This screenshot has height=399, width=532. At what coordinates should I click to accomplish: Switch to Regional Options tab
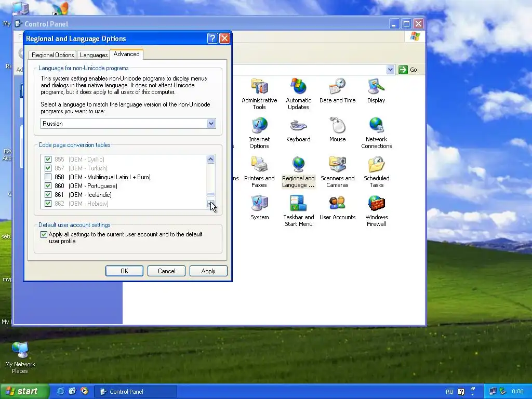tap(52, 55)
